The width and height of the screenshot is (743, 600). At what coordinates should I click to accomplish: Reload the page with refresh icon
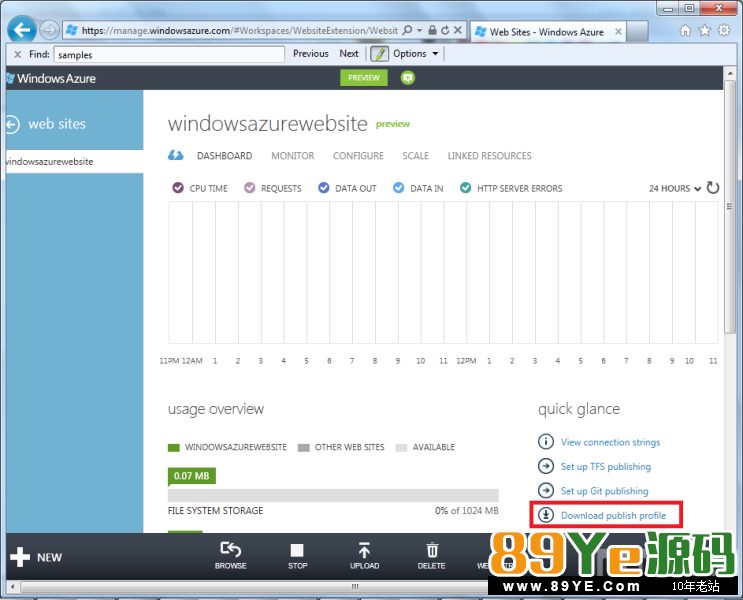click(445, 30)
